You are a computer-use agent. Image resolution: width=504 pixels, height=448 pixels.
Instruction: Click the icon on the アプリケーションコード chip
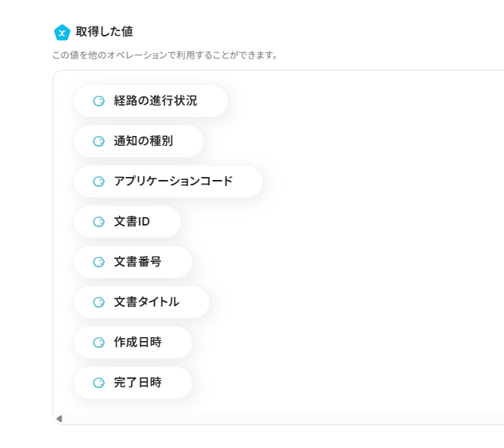(99, 181)
